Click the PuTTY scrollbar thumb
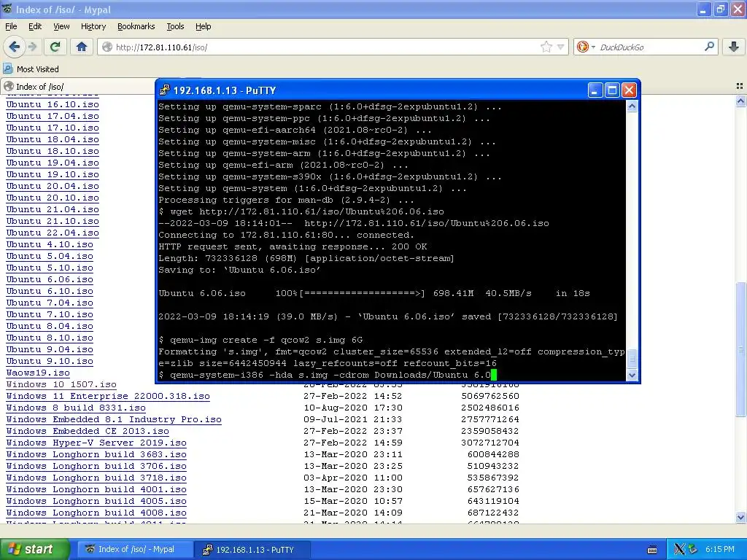 (x=632, y=359)
